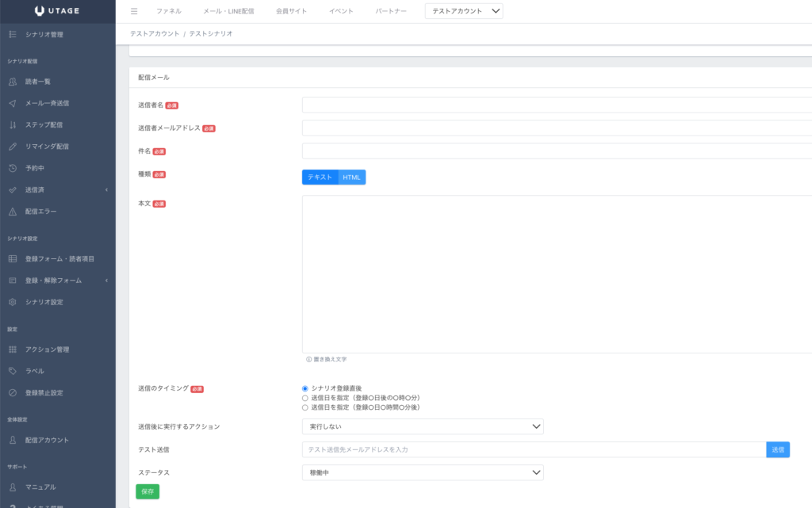Image resolution: width=812 pixels, height=508 pixels.
Task: Click the 予約中 clock history icon
Action: coord(12,168)
